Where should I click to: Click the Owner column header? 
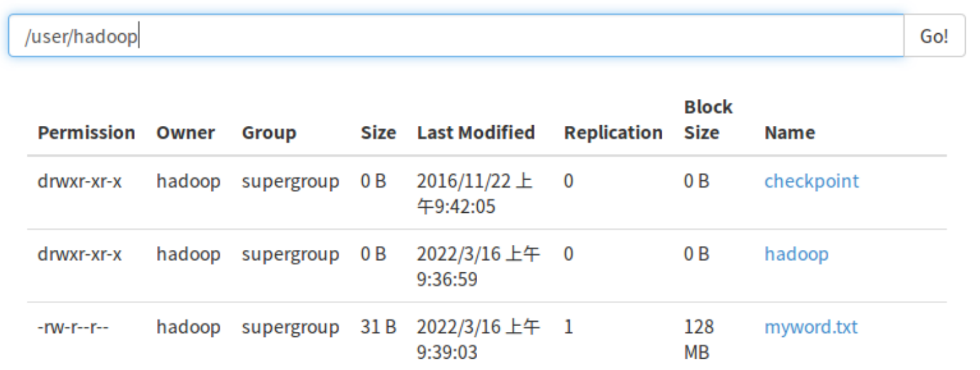tap(185, 133)
